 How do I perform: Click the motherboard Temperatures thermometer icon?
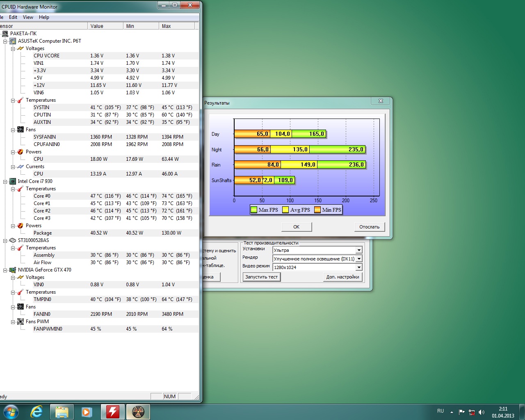[21, 100]
